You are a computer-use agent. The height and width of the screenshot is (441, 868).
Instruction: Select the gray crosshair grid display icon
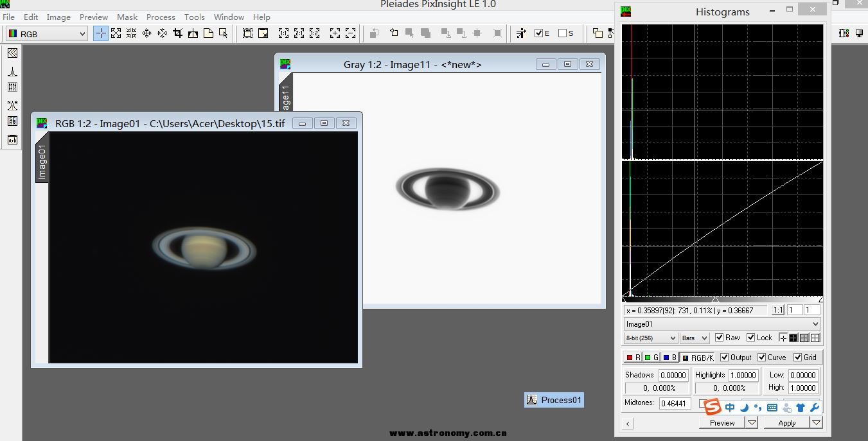pos(804,338)
